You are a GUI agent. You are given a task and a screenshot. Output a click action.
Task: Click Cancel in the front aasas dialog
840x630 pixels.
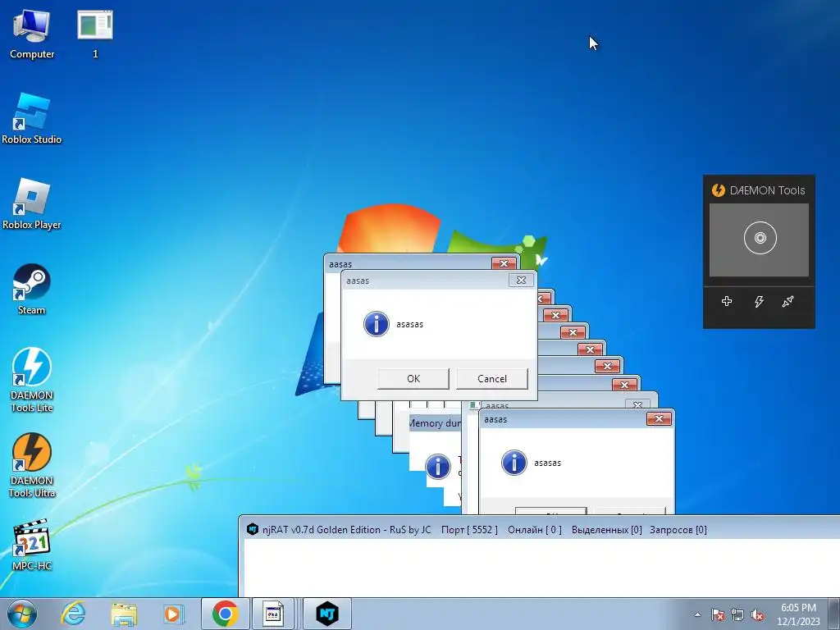[492, 379]
